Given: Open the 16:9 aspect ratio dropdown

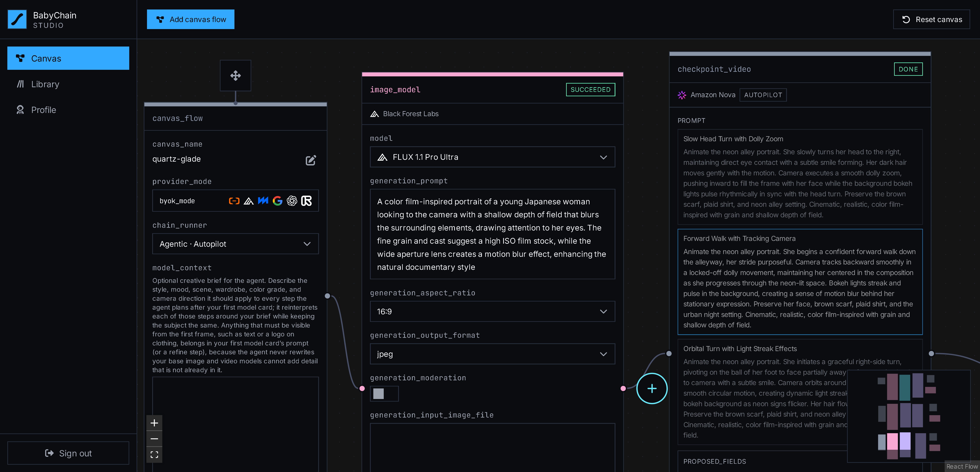Looking at the screenshot, I should (x=492, y=311).
